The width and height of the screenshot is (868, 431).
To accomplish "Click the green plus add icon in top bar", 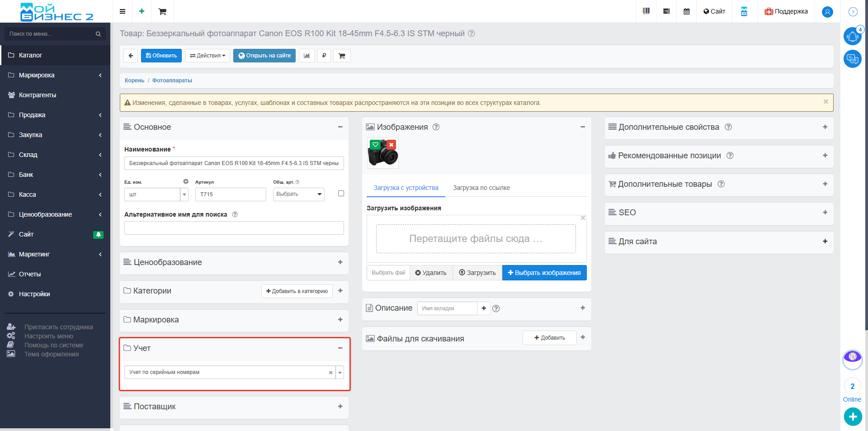I will tap(142, 11).
